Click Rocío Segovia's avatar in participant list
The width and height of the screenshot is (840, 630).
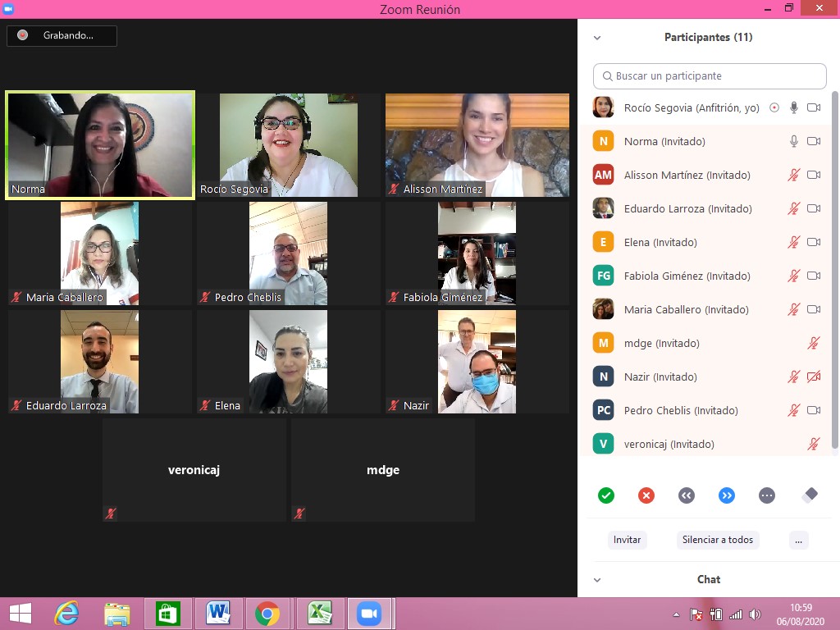[x=603, y=107]
